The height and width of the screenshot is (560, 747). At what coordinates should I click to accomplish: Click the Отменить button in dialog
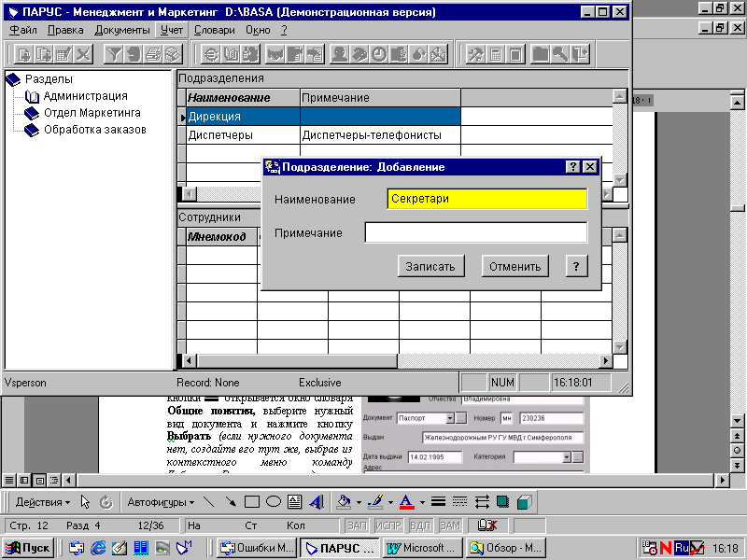tap(515, 266)
